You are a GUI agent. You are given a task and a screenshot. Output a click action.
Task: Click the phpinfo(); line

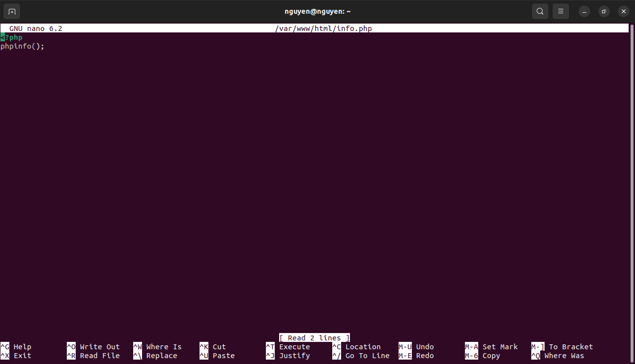point(23,46)
